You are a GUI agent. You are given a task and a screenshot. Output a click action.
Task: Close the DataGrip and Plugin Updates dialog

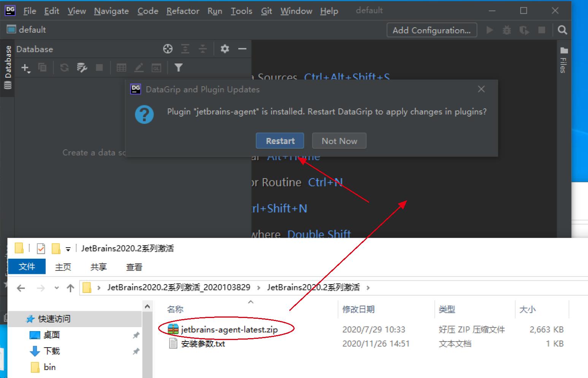coord(481,89)
